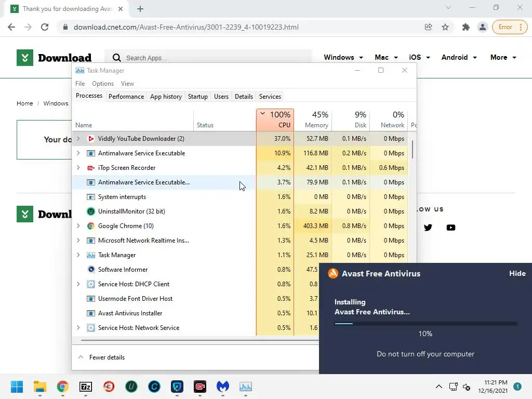The width and height of the screenshot is (532, 399).
Task: Open the Chrome profile avatar
Action: click(482, 27)
